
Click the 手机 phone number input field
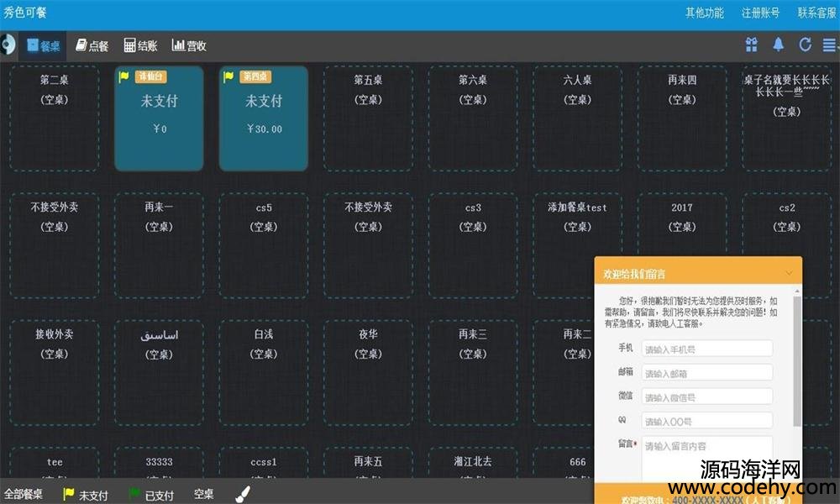(707, 349)
